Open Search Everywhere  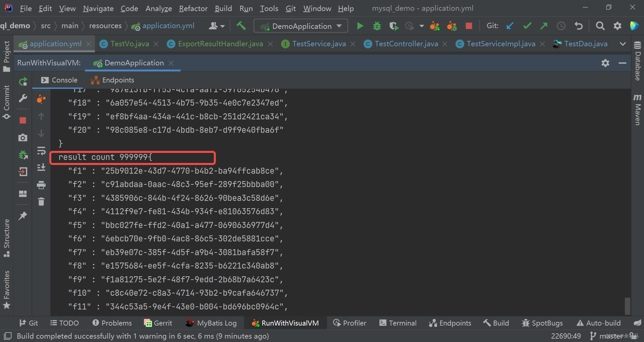click(x=600, y=26)
